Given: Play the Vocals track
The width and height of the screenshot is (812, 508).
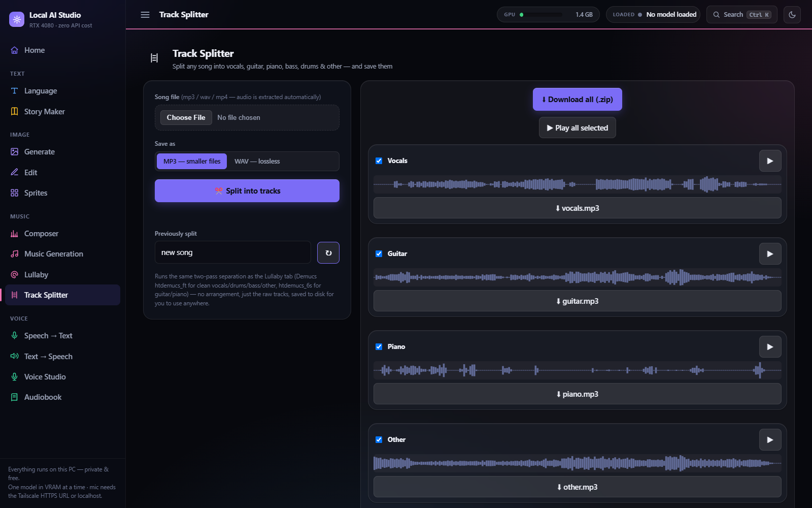Looking at the screenshot, I should tap(770, 161).
